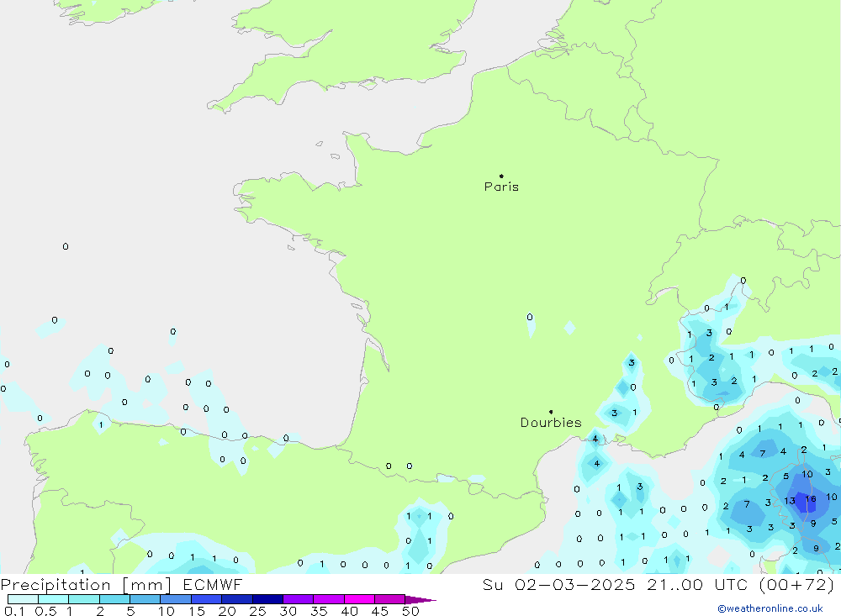
Task: Click the '25' legend scale number
Action: click(x=258, y=611)
